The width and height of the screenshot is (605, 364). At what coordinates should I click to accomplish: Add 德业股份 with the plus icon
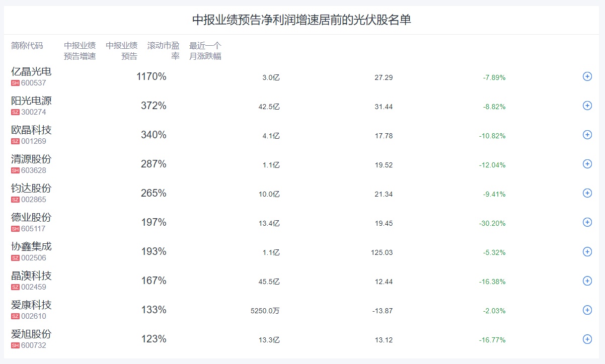587,222
